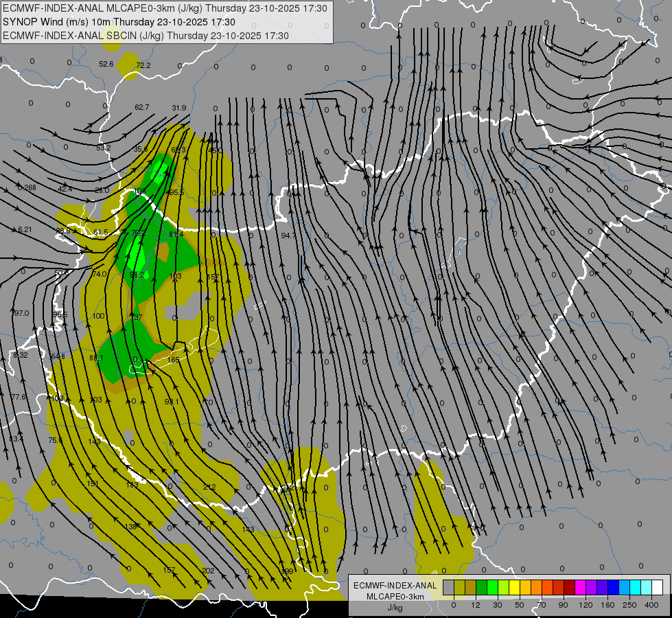
Task: Click the map value 53.2
Action: coord(103,148)
